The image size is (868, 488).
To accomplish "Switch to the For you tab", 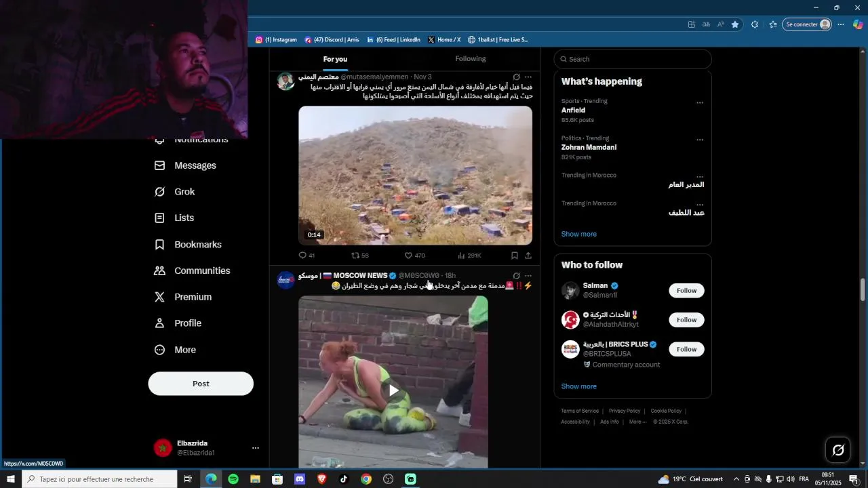I will point(335,59).
